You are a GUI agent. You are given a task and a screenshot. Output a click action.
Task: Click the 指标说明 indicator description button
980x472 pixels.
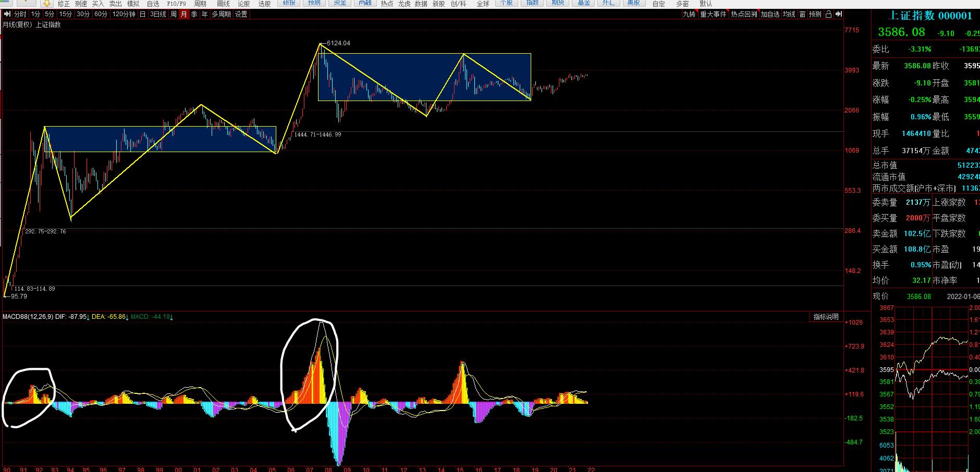(826, 317)
